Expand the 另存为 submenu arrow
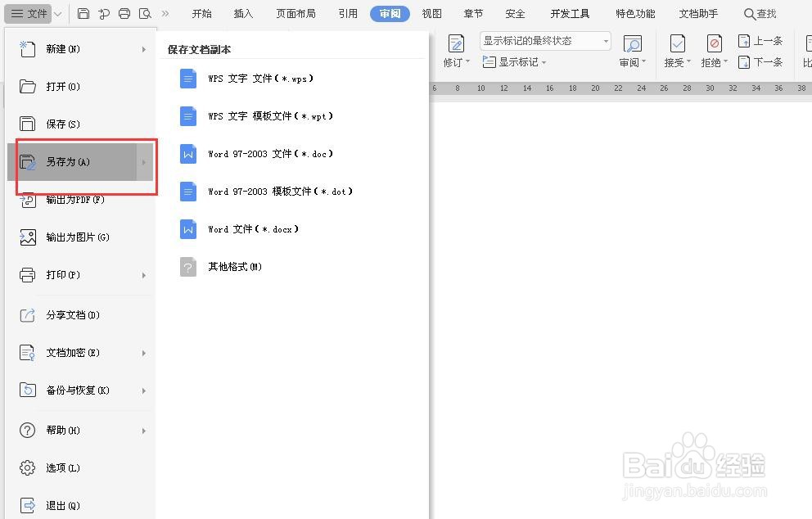Viewport: 812px width, 519px height. tap(144, 163)
